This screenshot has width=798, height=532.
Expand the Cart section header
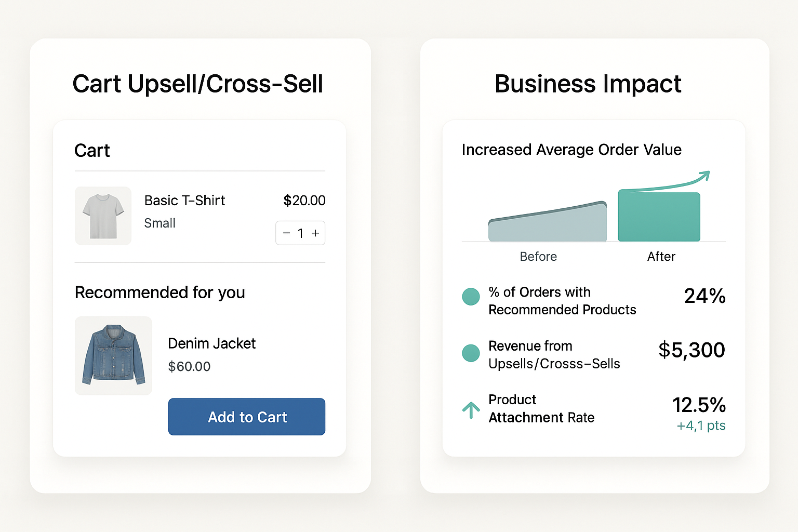(92, 151)
